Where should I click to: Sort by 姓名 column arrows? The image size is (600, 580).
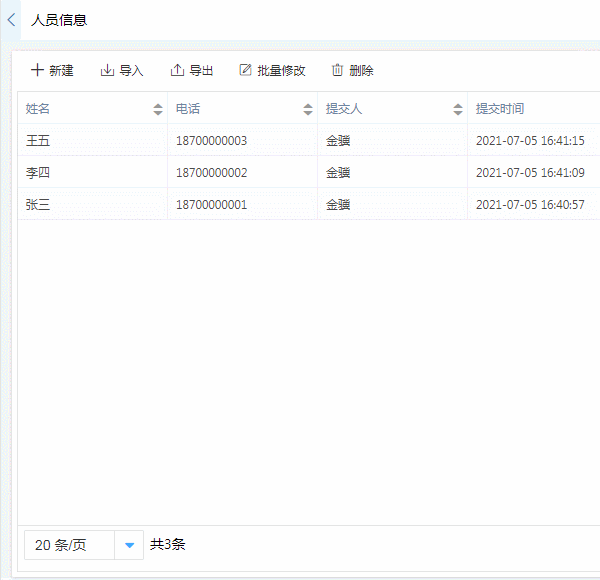coord(158,109)
